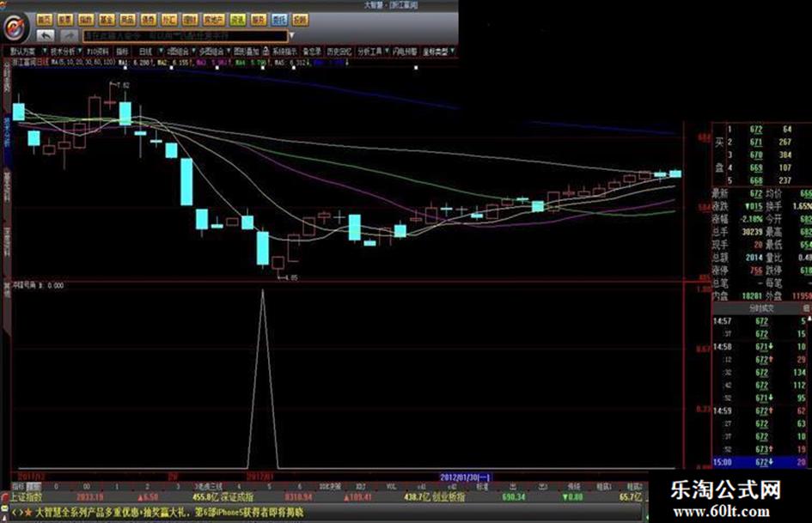812x523 pixels.
Task: Select the VOL indicator tab
Action: tap(392, 487)
